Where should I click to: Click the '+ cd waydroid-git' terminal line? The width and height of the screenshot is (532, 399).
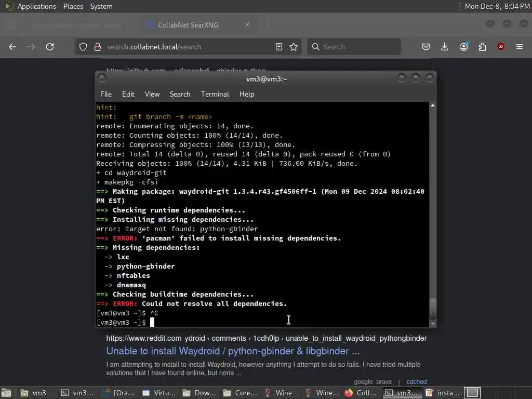pyautogui.click(x=131, y=172)
